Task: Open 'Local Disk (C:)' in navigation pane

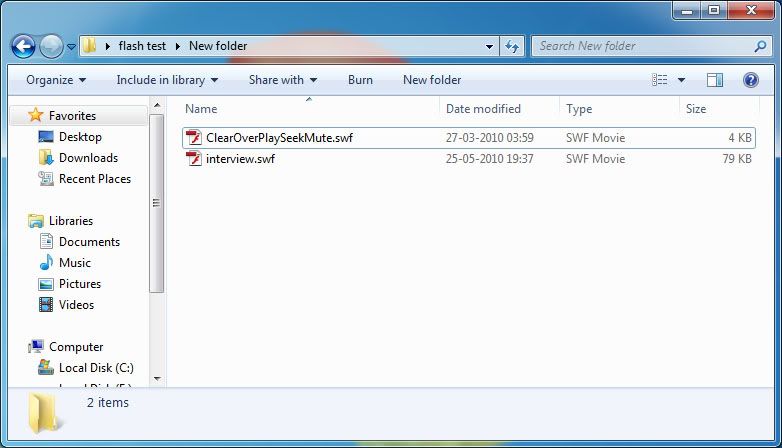Action: click(96, 368)
